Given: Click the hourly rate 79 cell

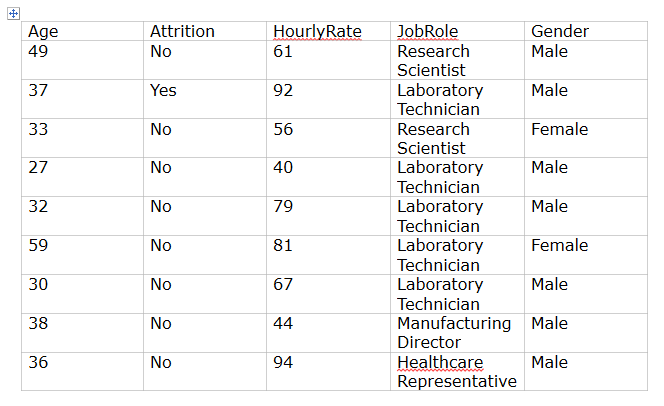Looking at the screenshot, I should (x=283, y=206).
